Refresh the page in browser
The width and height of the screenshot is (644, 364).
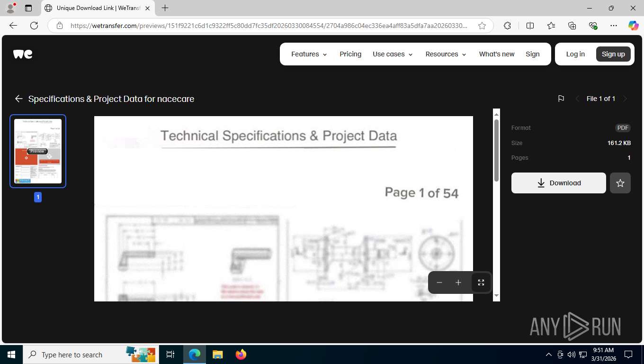(x=34, y=26)
